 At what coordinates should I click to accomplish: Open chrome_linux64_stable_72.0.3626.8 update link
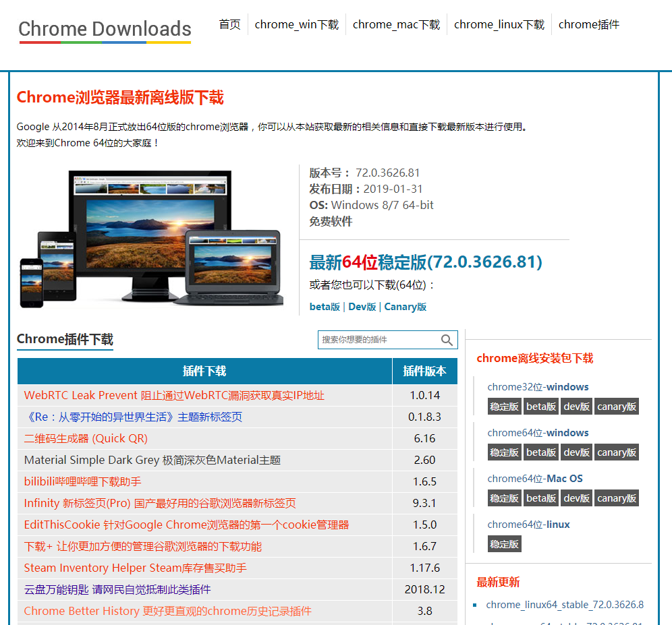pos(565,605)
